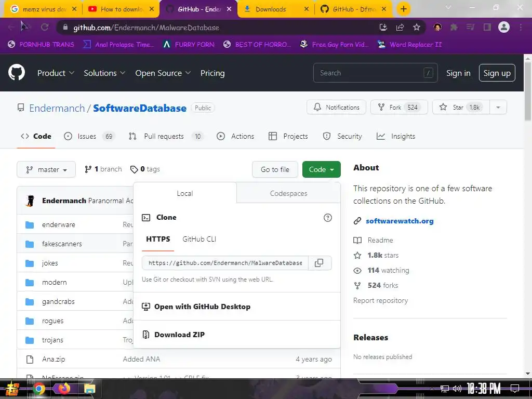Expand the Product navigation menu

(56, 73)
